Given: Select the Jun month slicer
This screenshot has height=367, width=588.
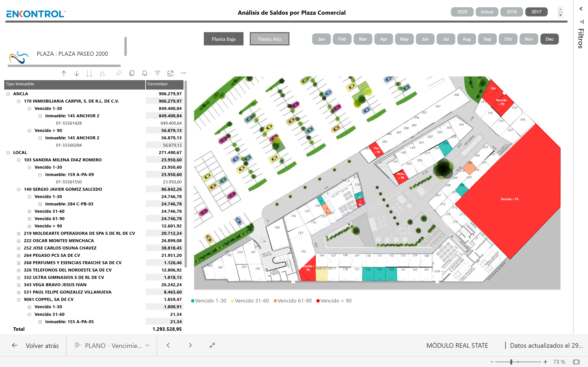Looking at the screenshot, I should 425,39.
